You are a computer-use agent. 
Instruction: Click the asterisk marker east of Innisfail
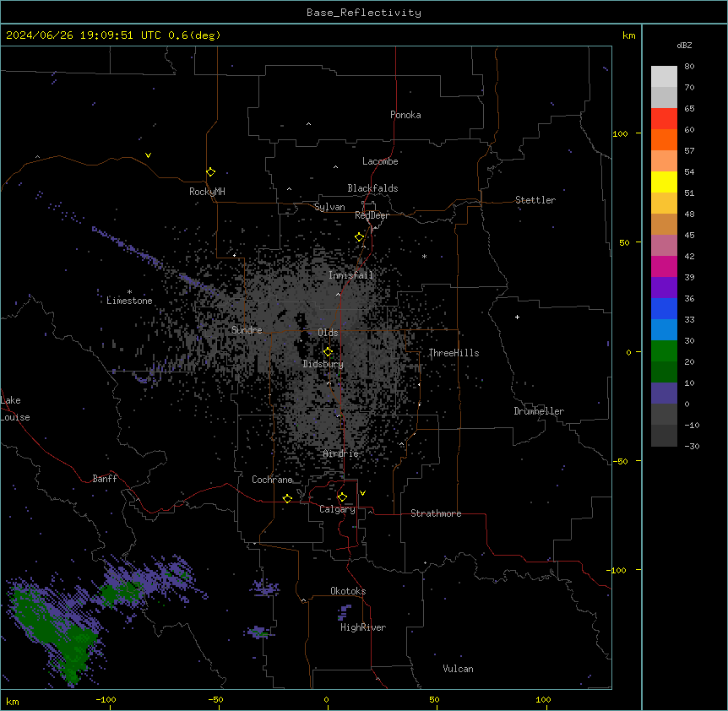click(424, 256)
